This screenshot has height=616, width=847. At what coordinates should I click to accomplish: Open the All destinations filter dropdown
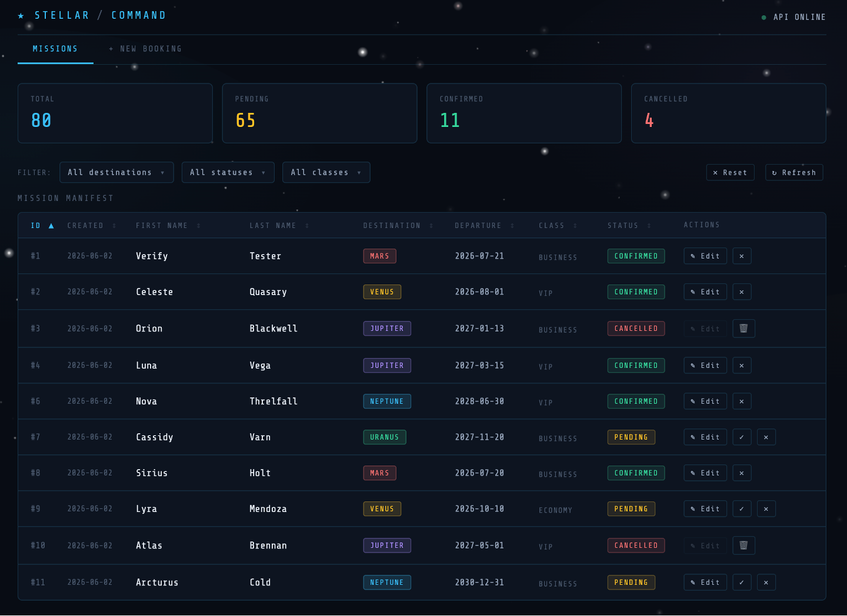point(116,172)
